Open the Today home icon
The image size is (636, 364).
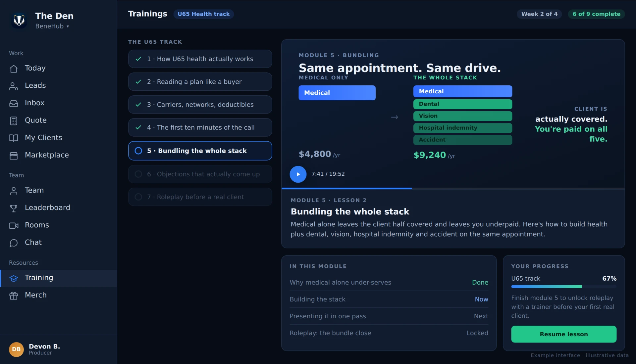[14, 68]
